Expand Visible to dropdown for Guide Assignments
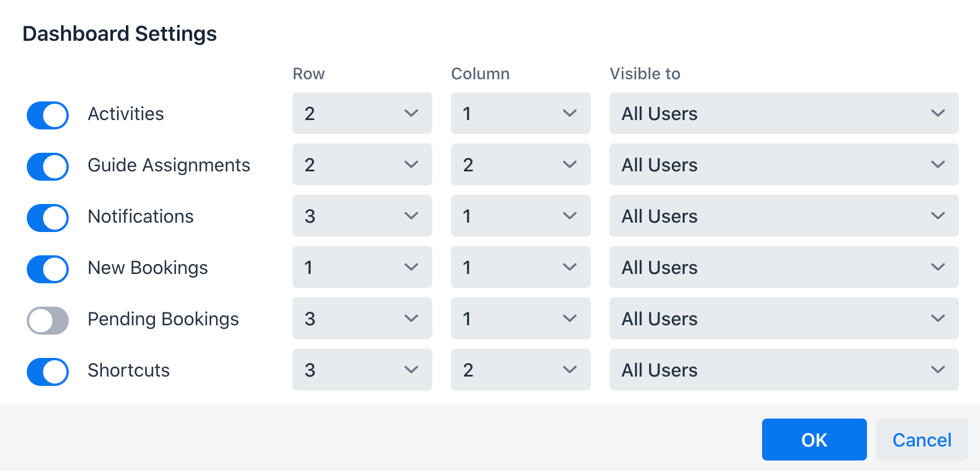Viewport: 980px width, 471px height. tap(784, 164)
